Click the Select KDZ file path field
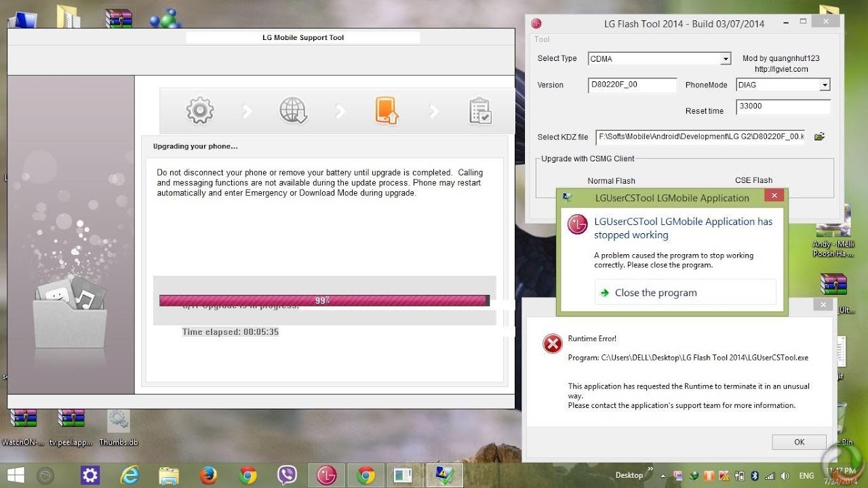 (701, 137)
